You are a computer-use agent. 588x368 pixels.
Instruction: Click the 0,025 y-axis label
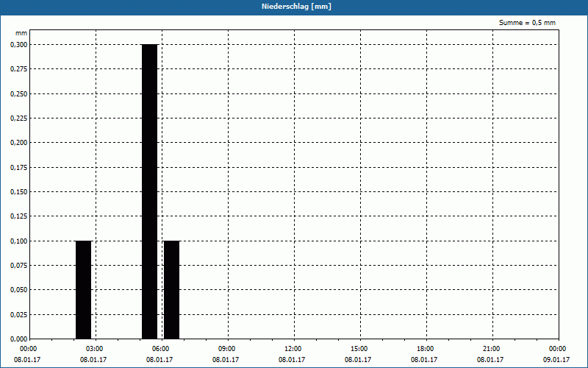click(x=19, y=315)
